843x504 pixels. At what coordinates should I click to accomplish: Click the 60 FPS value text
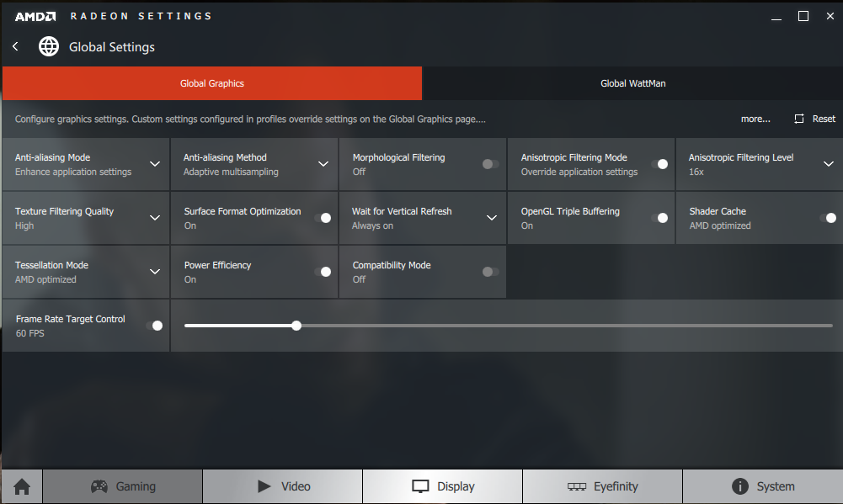pos(30,333)
